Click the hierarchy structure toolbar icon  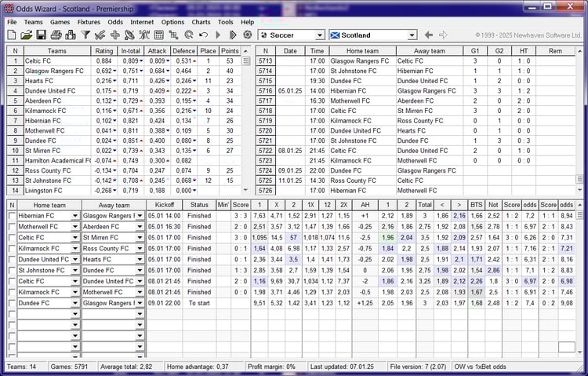[173, 35]
